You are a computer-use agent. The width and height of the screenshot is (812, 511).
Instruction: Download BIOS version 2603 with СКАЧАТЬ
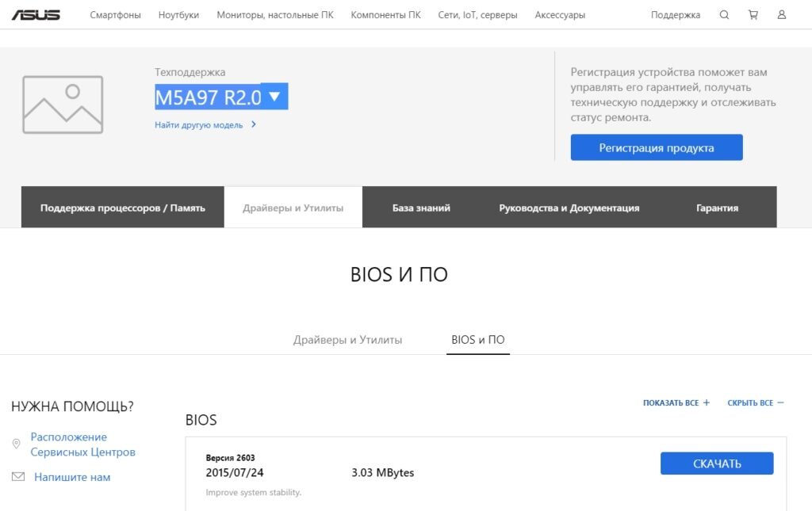(717, 463)
